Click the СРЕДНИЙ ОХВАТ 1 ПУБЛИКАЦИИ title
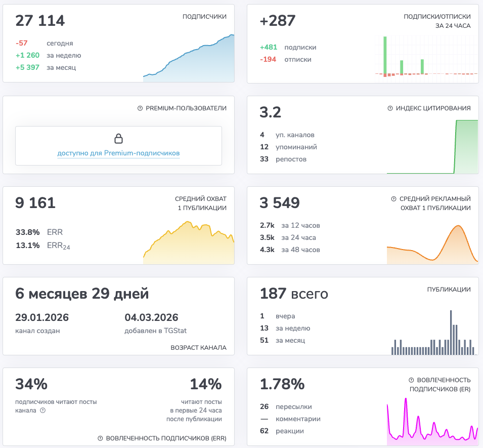The width and height of the screenshot is (483, 448). click(x=201, y=203)
